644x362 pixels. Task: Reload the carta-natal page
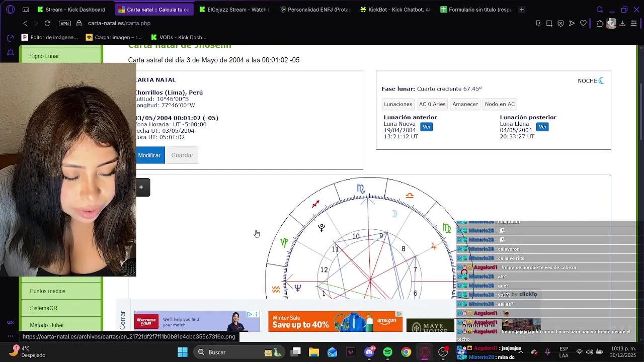pos(47,23)
